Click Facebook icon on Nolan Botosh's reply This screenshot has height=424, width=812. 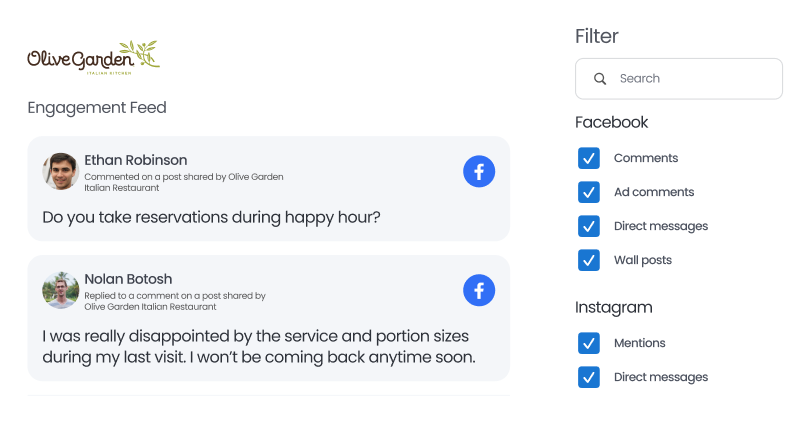479,291
